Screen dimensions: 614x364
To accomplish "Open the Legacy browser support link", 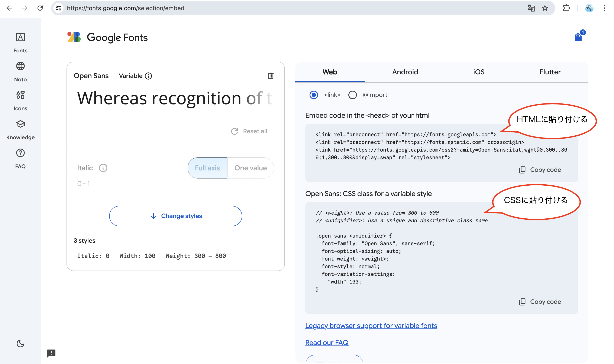I will pyautogui.click(x=371, y=325).
